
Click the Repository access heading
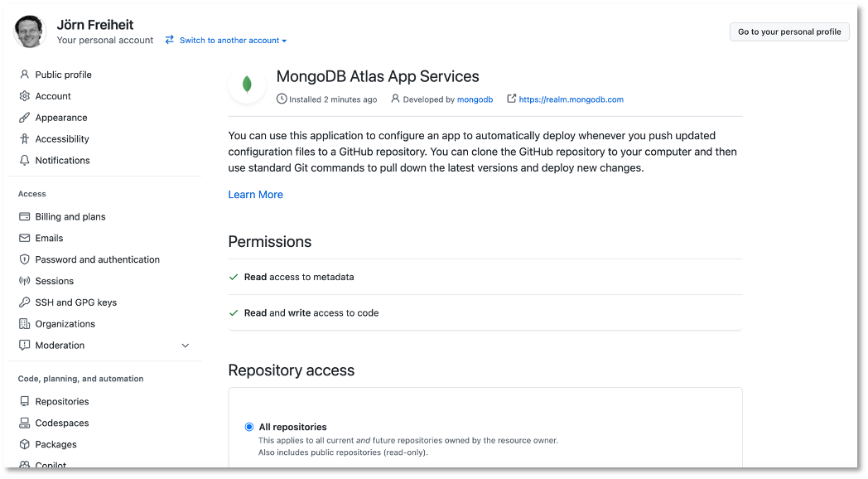tap(292, 370)
